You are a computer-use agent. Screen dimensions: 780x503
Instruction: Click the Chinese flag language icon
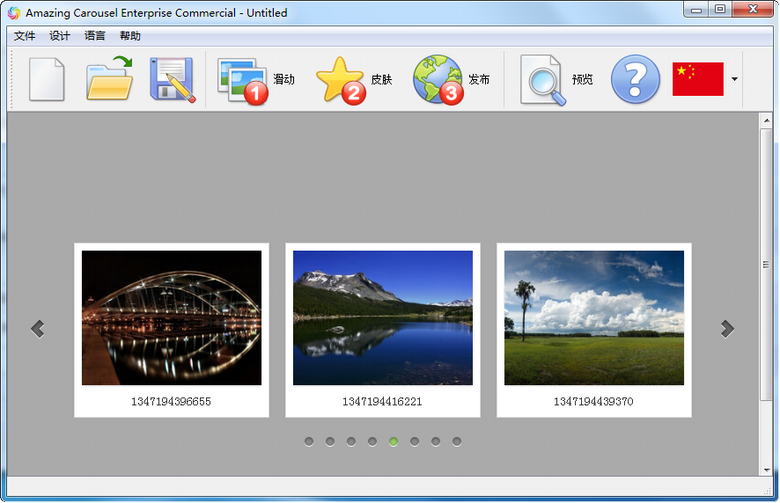(697, 79)
